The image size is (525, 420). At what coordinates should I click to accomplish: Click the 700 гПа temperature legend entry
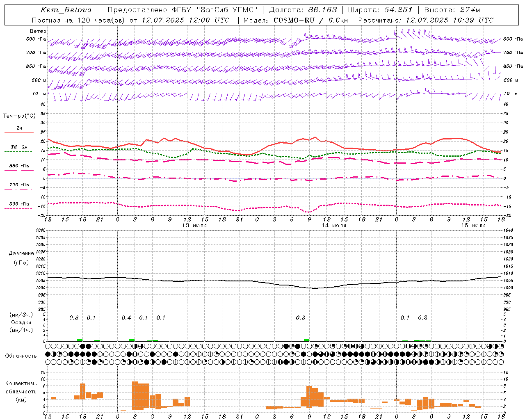(19, 185)
